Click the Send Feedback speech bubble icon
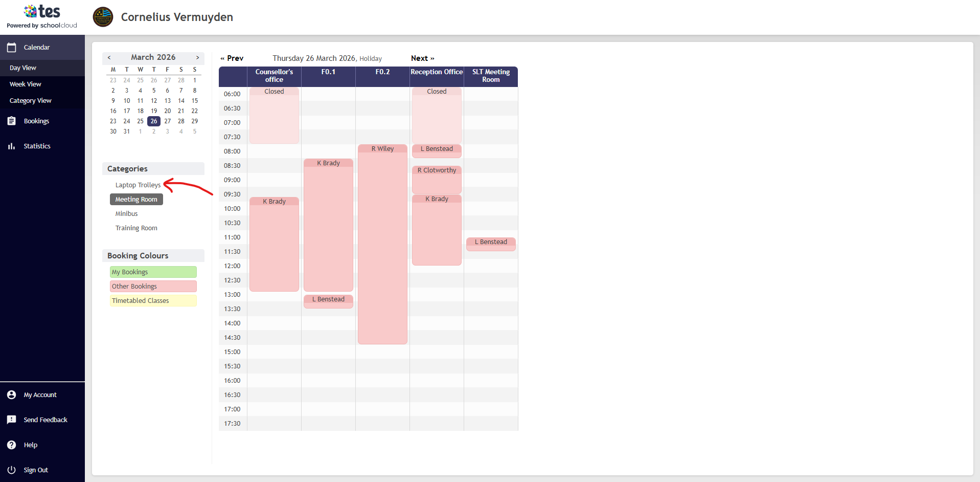The image size is (980, 482). point(11,420)
